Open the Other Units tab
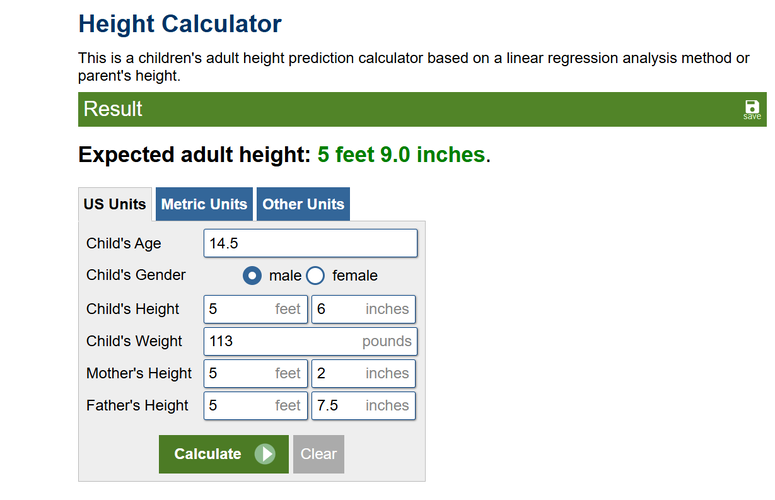Screen dimensions: 775x500 click(x=303, y=204)
